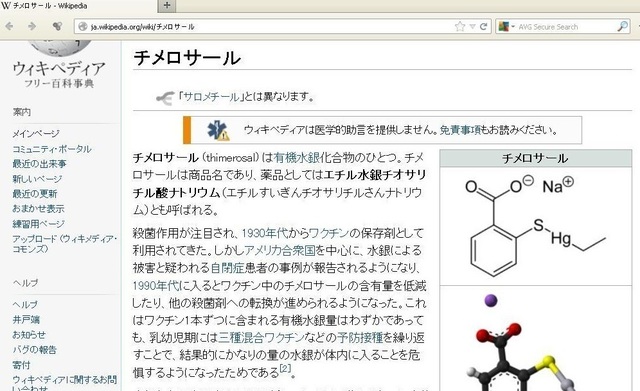
Task: Click the 案内 sidebar section heading
Action: 22,111
